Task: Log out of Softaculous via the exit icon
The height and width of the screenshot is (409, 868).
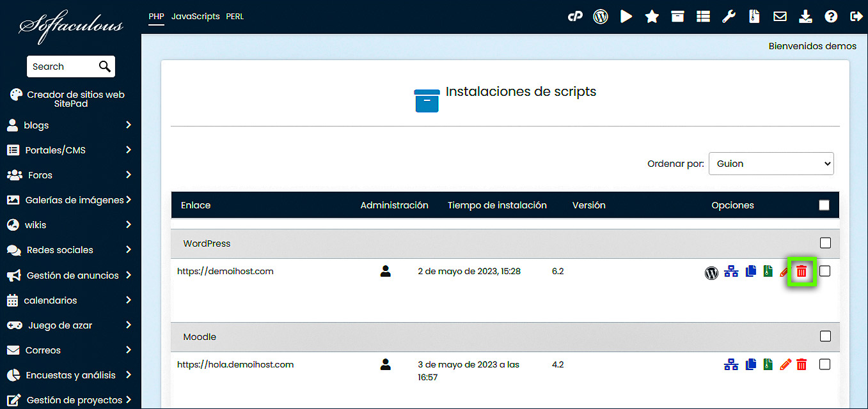Action: click(x=856, y=16)
